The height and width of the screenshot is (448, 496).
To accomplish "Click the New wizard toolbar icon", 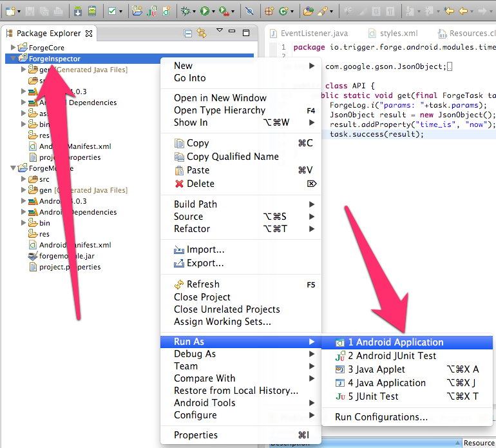I will point(10,12).
